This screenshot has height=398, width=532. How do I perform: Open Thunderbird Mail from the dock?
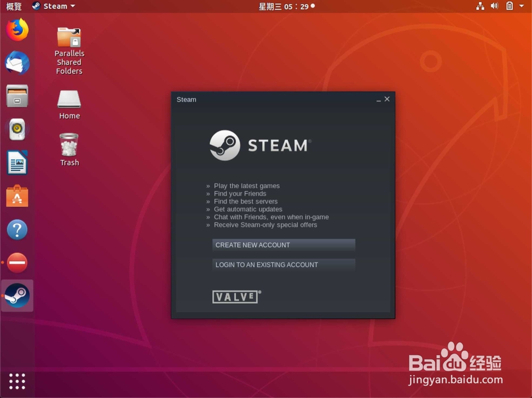coord(17,63)
